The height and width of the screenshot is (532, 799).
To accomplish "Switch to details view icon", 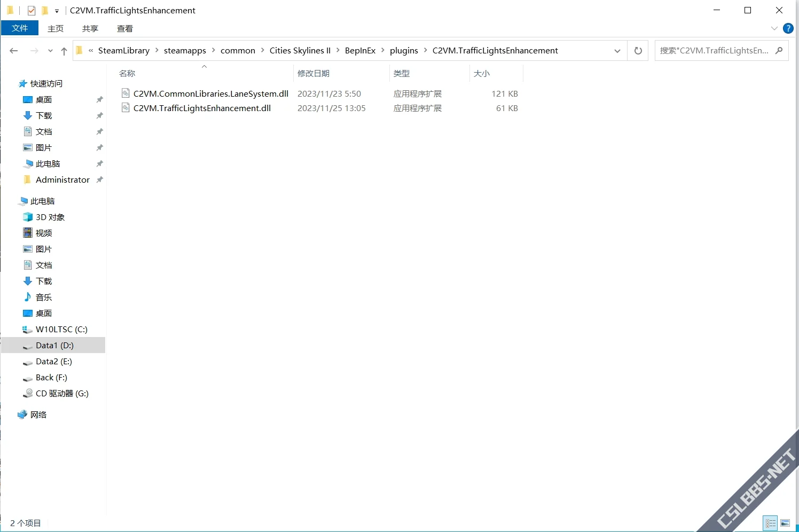I will click(770, 523).
